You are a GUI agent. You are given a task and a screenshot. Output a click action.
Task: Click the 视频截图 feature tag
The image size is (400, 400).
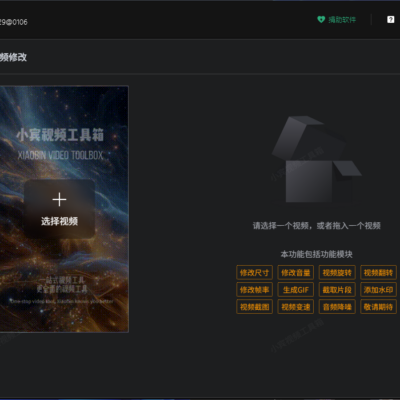point(254,307)
